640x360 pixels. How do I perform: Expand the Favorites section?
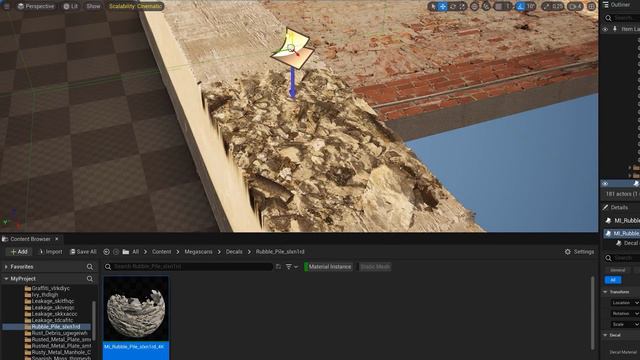[6, 267]
